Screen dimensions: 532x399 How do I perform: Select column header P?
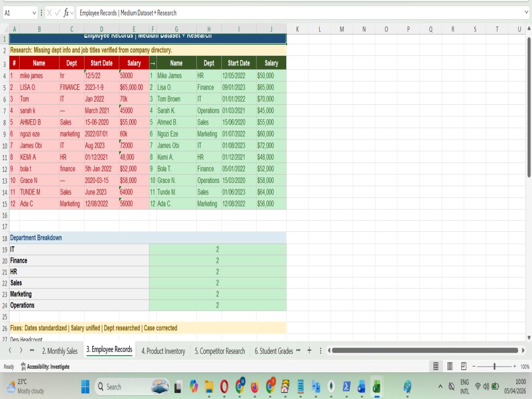click(408, 29)
